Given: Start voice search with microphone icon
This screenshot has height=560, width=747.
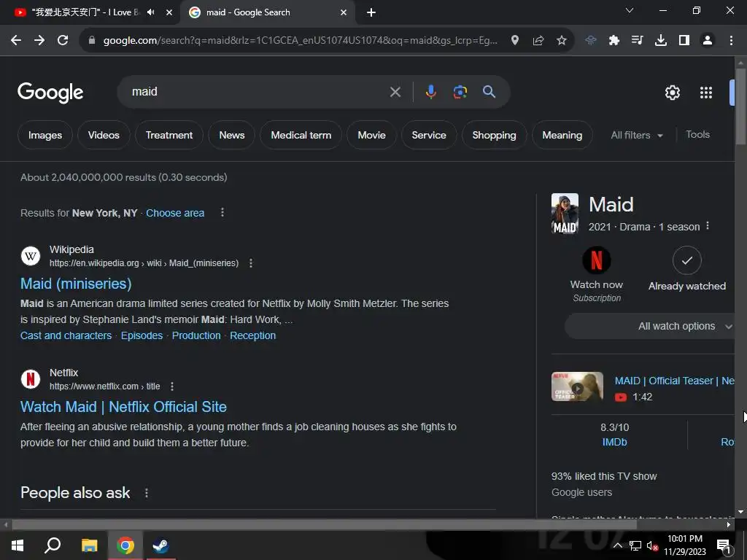Looking at the screenshot, I should 430,92.
